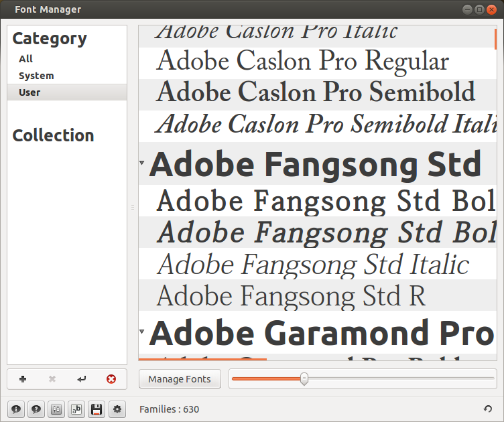Viewport: 504px width, 422px height.
Task: Open preferences with the gear icon
Action: (x=117, y=409)
